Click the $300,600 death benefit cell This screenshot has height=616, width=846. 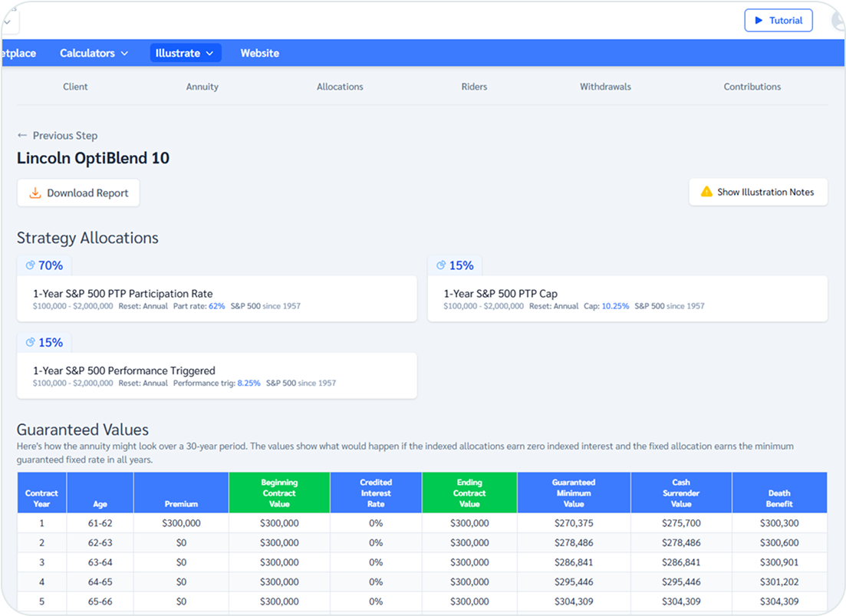click(x=779, y=542)
